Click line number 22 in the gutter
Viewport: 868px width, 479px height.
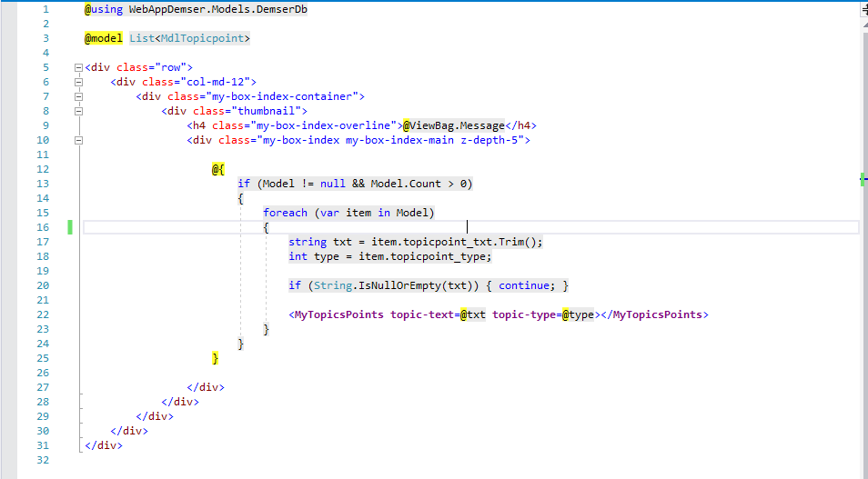pyautogui.click(x=43, y=314)
